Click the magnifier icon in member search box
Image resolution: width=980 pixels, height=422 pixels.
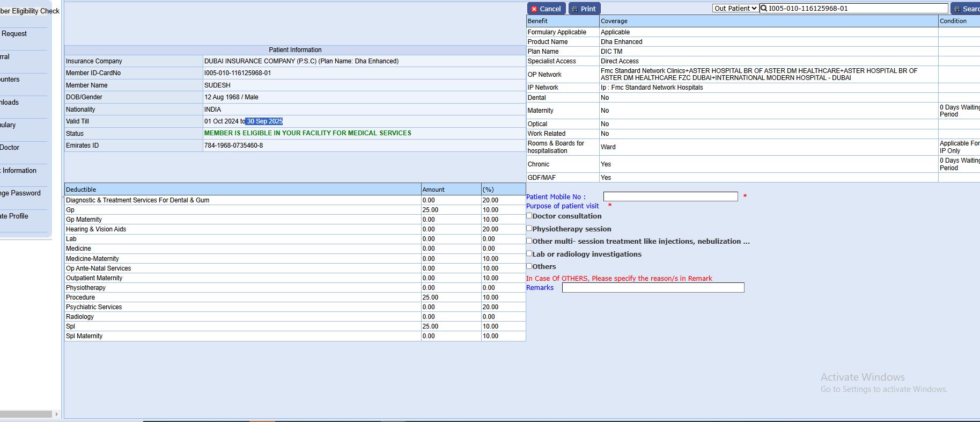764,9
